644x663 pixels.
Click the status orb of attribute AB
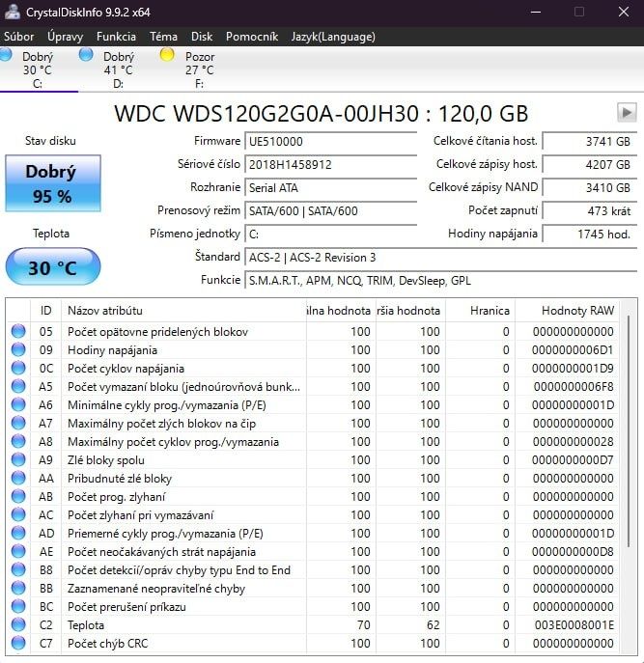click(18, 496)
